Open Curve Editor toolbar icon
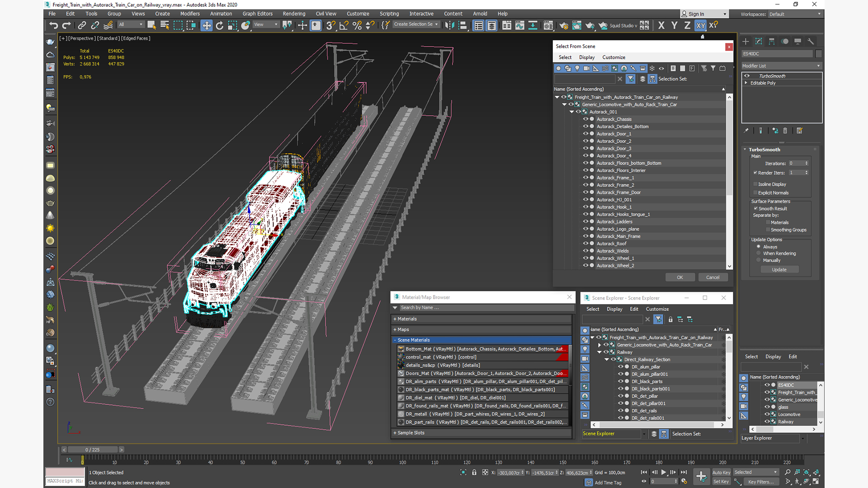This screenshot has width=868, height=488. (519, 25)
